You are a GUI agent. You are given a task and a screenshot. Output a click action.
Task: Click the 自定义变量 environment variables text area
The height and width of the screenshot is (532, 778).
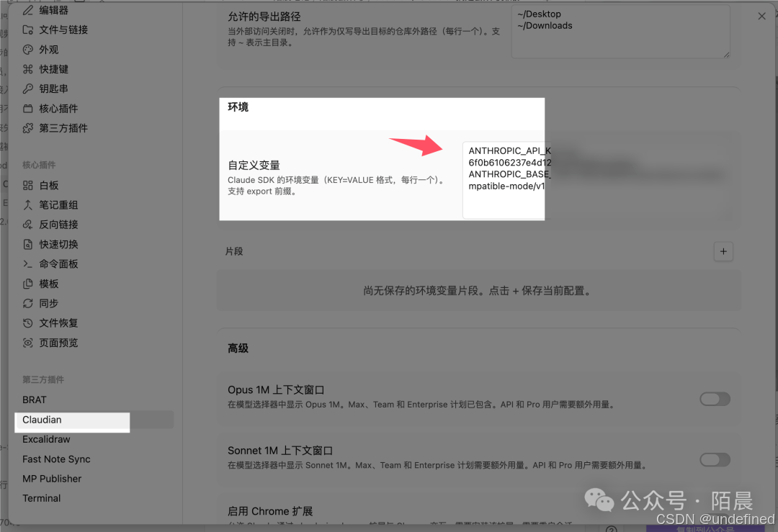pyautogui.click(x=503, y=179)
